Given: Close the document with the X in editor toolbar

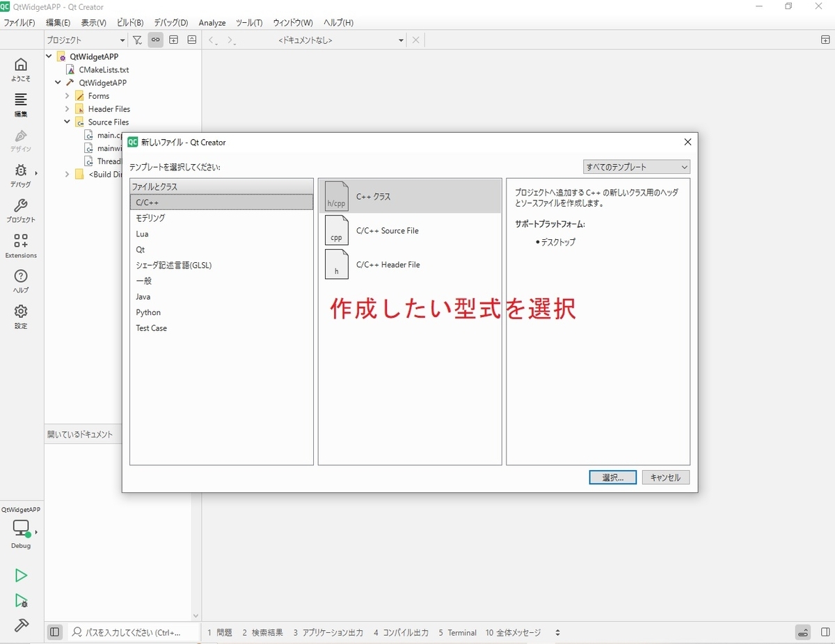Looking at the screenshot, I should (415, 40).
